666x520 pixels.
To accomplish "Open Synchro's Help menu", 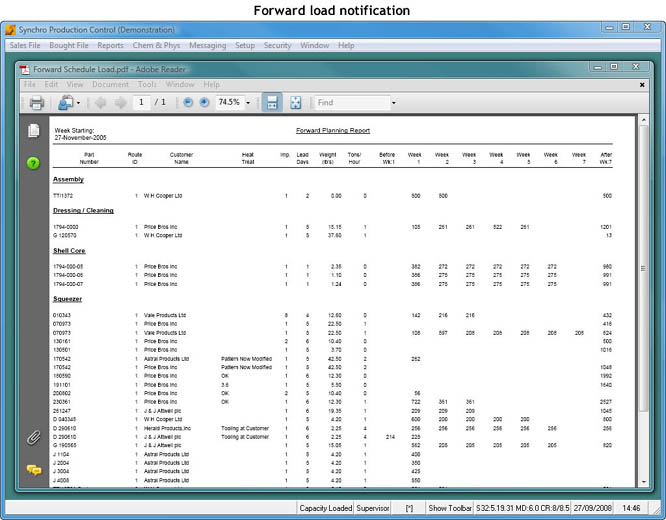I will pyautogui.click(x=346, y=45).
